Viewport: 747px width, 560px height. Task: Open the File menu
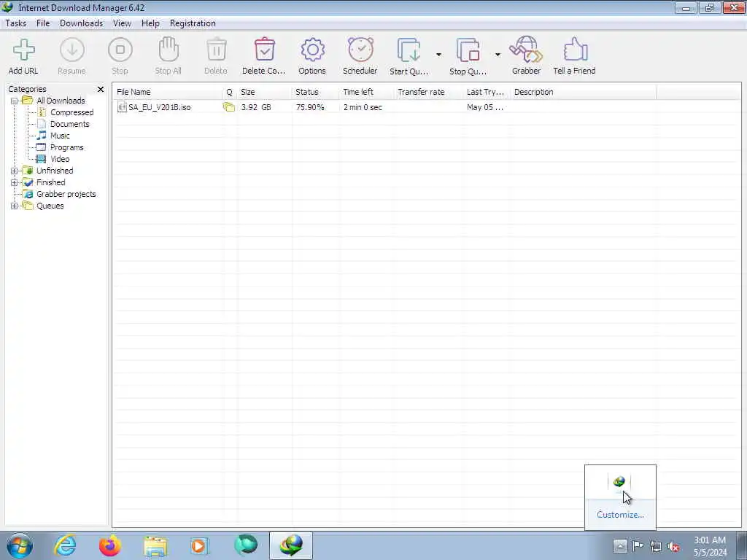click(x=43, y=23)
